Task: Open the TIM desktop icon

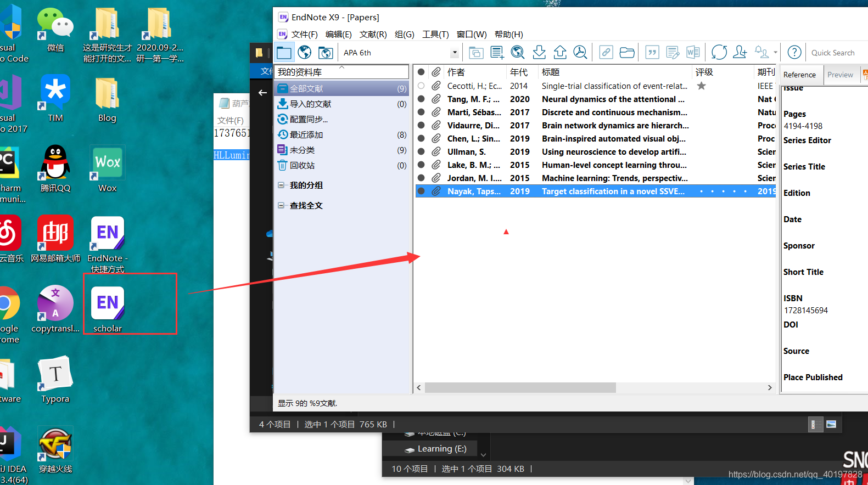Action: (x=55, y=99)
